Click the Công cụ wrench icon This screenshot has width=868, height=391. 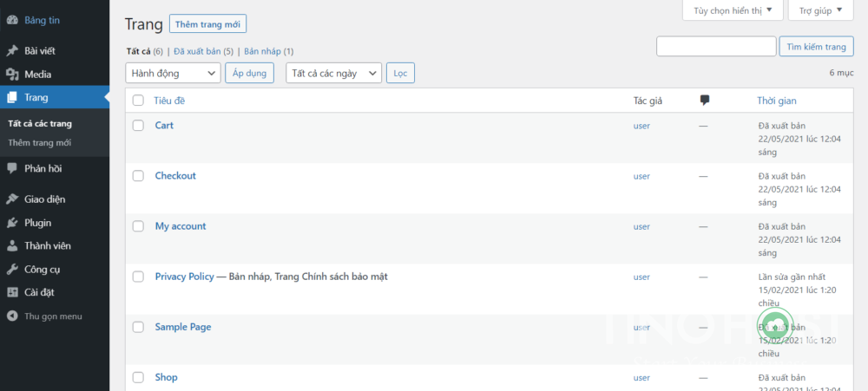[x=12, y=270]
